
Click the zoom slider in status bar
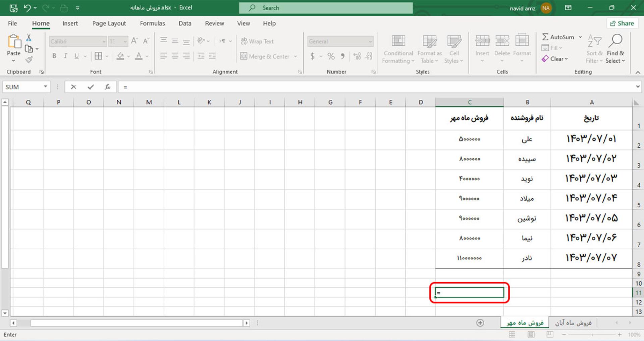pos(592,335)
